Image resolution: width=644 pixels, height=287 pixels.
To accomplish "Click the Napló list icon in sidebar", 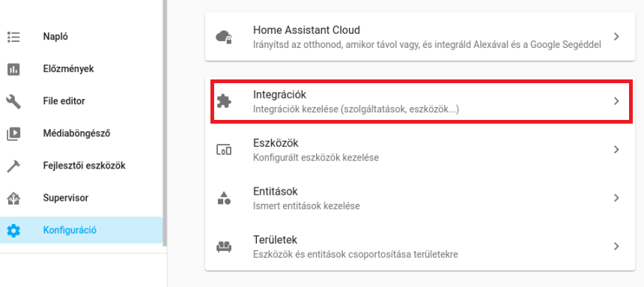I will click(13, 37).
